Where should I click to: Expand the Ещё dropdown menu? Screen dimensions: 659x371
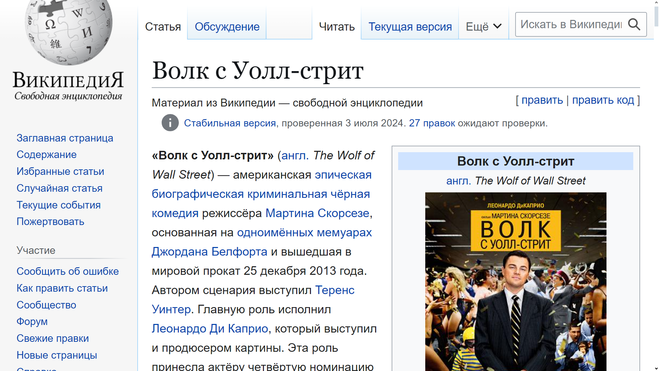pos(483,27)
